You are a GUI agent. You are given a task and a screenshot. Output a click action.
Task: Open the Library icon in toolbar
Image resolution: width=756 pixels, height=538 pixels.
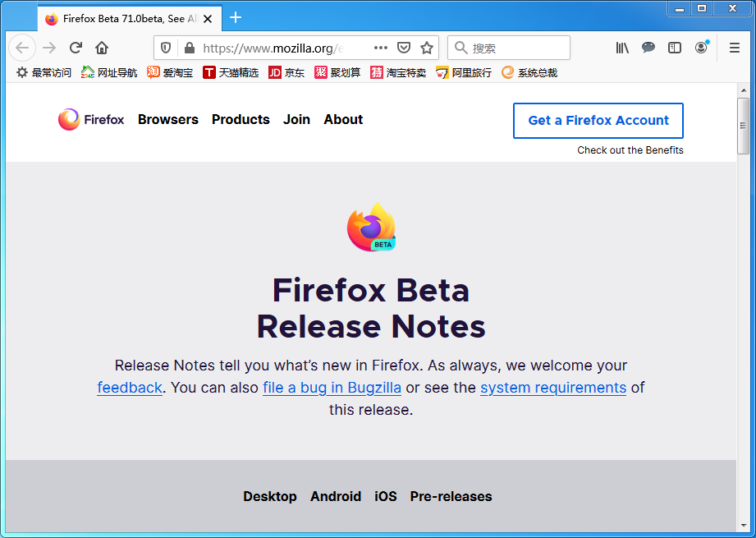tap(622, 48)
